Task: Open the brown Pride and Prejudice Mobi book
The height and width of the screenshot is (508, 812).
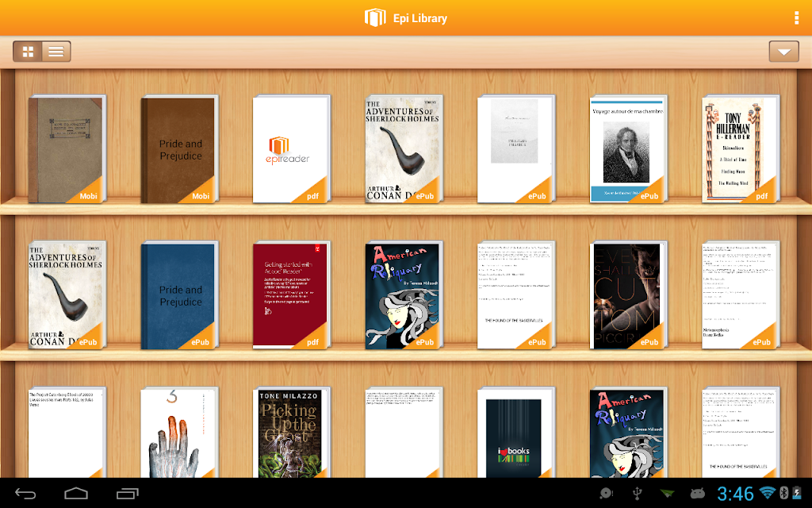Action: pyautogui.click(x=179, y=149)
